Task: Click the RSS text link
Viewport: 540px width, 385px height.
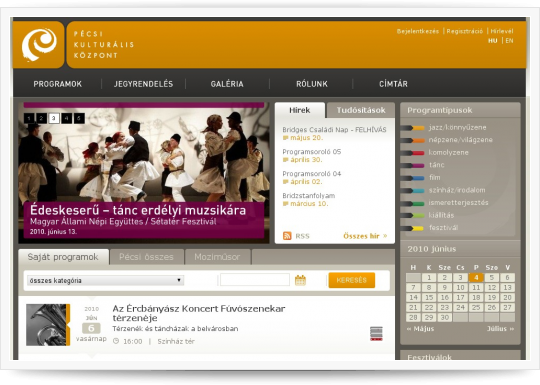Action: 302,236
